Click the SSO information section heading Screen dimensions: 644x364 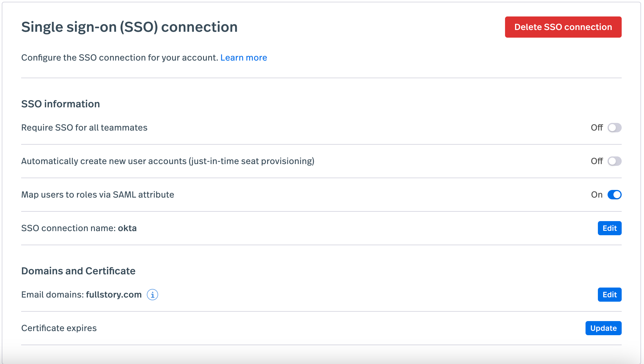[x=60, y=103]
